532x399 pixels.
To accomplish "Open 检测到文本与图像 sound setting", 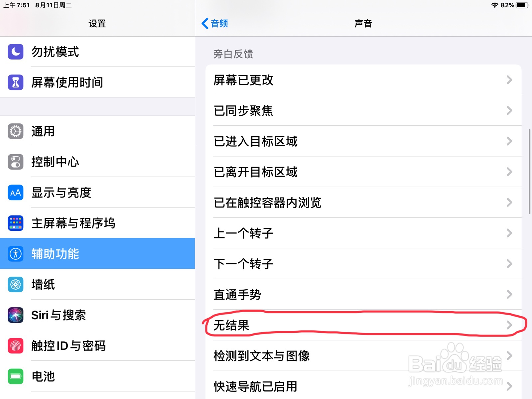I will tap(363, 355).
